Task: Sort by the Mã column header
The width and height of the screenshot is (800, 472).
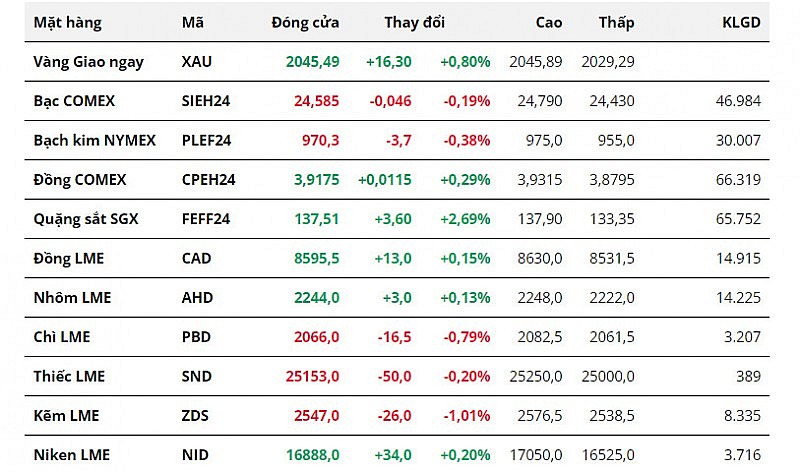Action: (x=193, y=22)
